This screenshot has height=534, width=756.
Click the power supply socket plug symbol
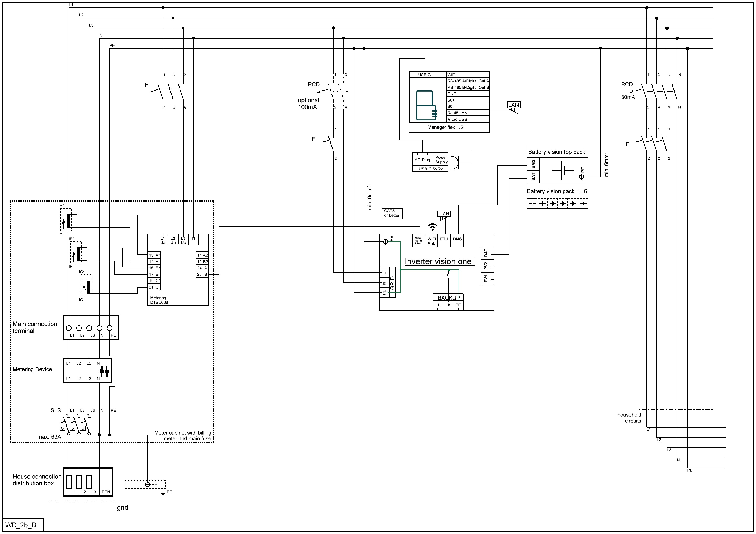coord(456,163)
